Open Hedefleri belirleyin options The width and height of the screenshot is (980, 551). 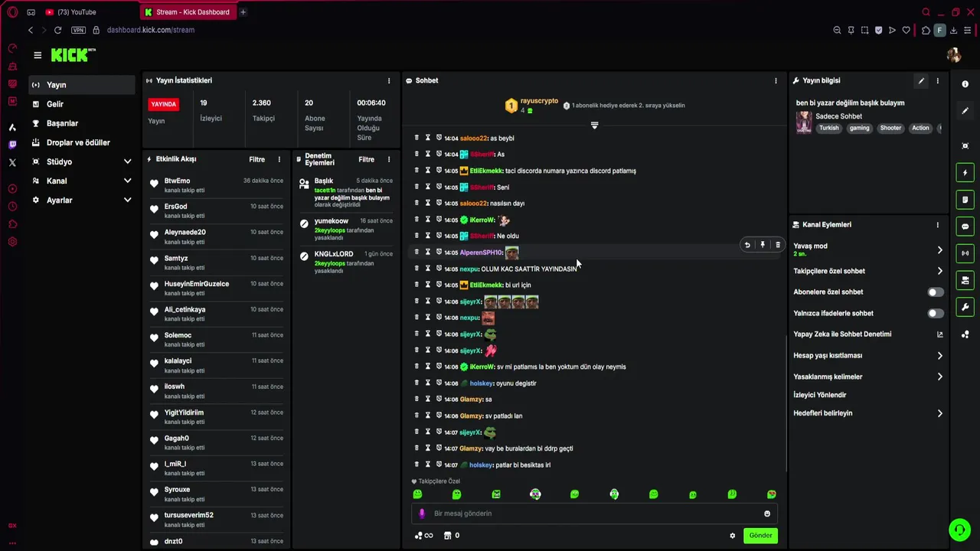click(939, 413)
